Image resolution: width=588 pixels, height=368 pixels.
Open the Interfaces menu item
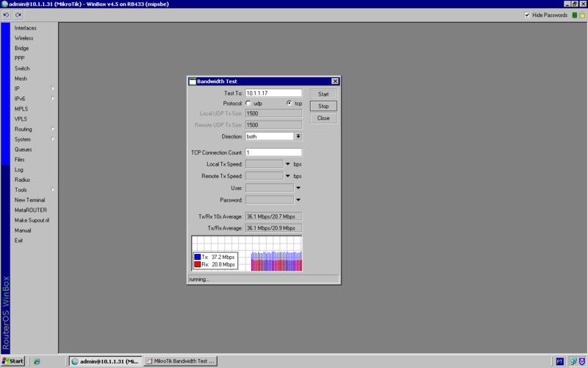[26, 28]
